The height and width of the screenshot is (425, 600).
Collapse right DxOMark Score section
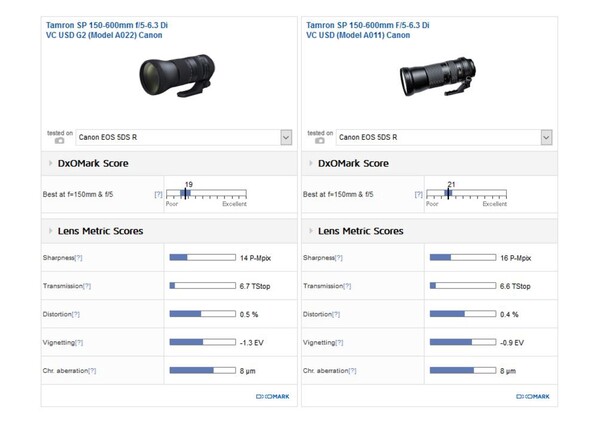click(311, 163)
